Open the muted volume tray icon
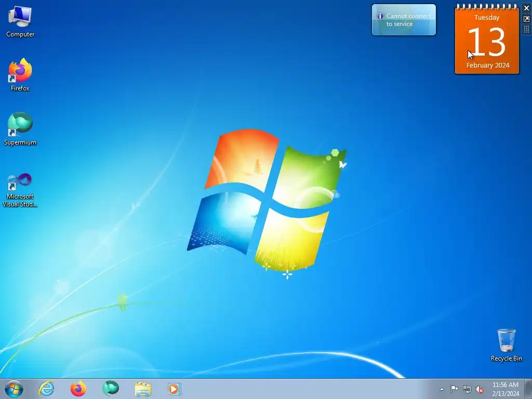Screen dimensions: 532x399 pos(480,389)
